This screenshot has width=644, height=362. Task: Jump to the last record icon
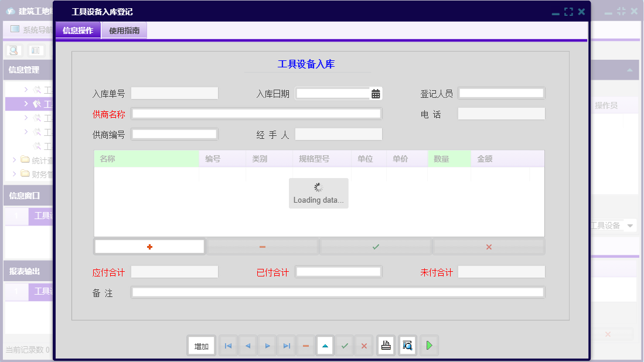click(286, 346)
